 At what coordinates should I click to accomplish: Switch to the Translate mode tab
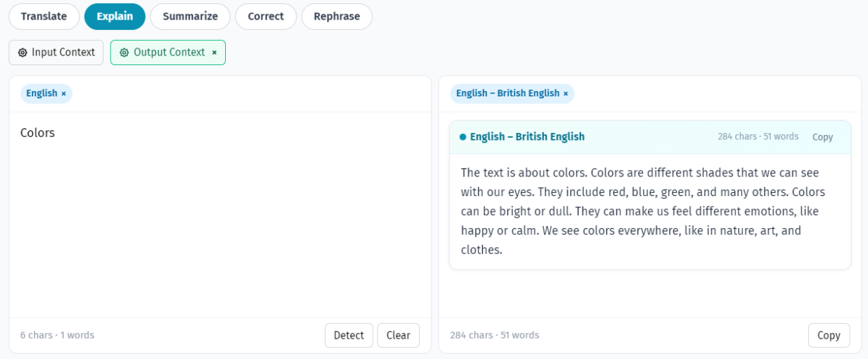44,16
